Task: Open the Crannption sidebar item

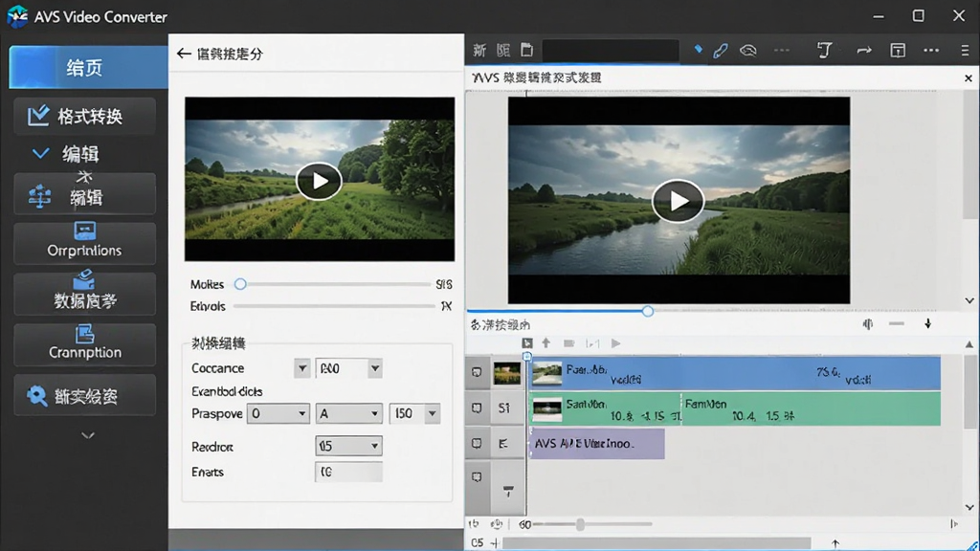Action: click(x=85, y=343)
